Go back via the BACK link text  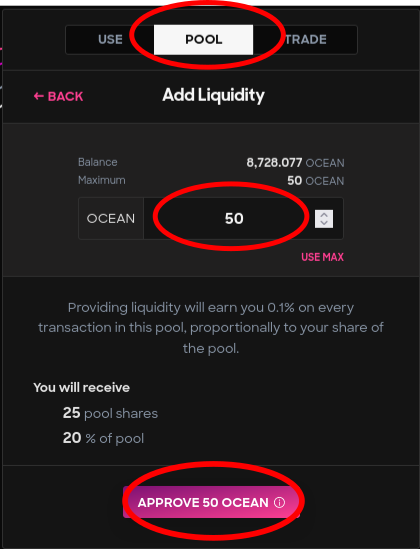click(65, 96)
